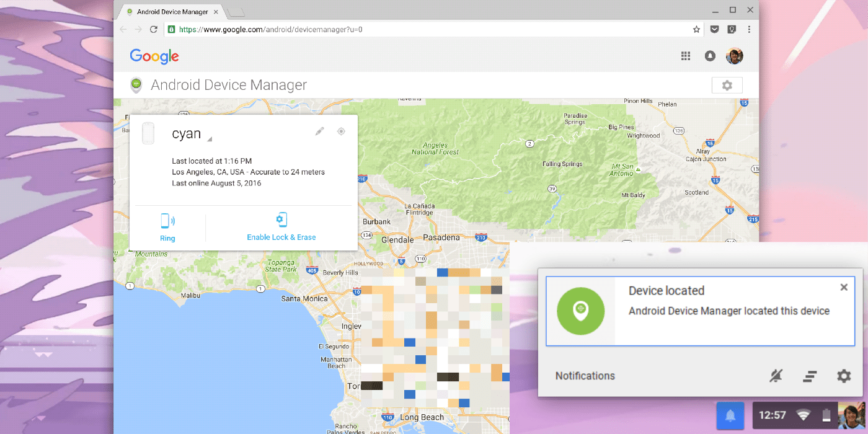Expand the cyan device selector arrow
This screenshot has height=434, width=868.
[x=210, y=138]
